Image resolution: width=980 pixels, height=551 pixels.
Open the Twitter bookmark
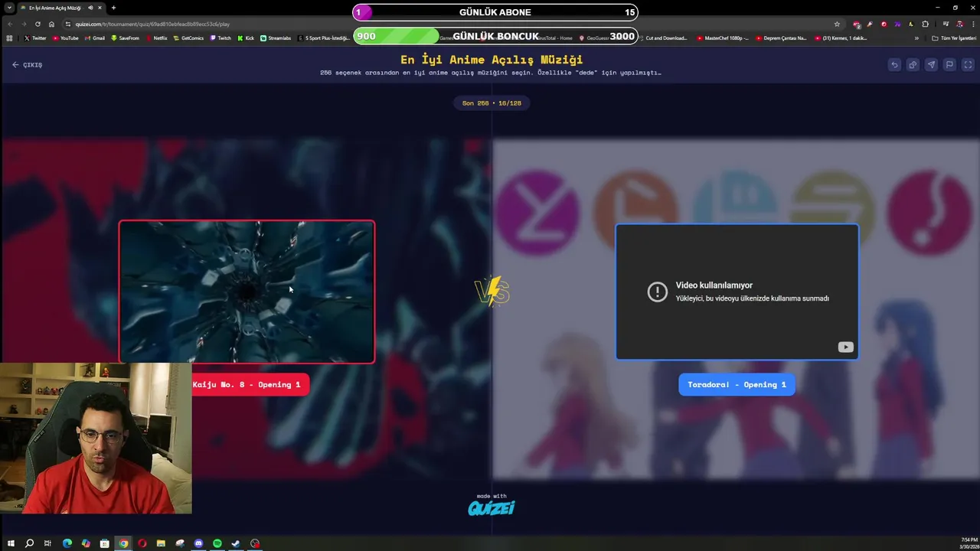pyautogui.click(x=35, y=38)
